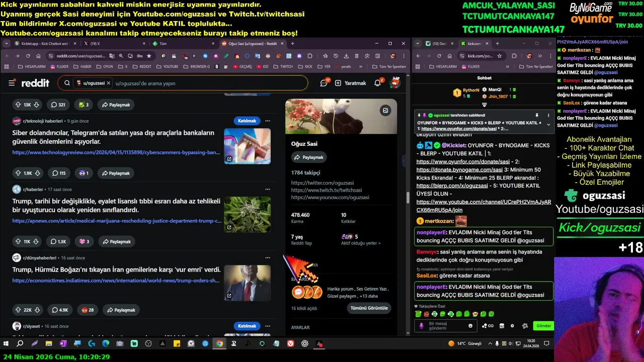
Task: Open three-dot menu on r/siyaset post
Action: point(268,326)
